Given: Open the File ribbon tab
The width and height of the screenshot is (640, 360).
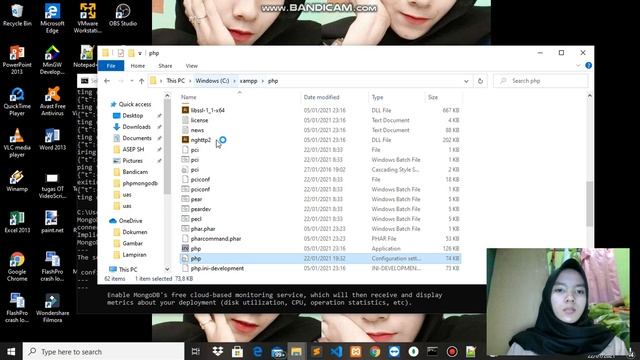Looking at the screenshot, I should point(111,66).
